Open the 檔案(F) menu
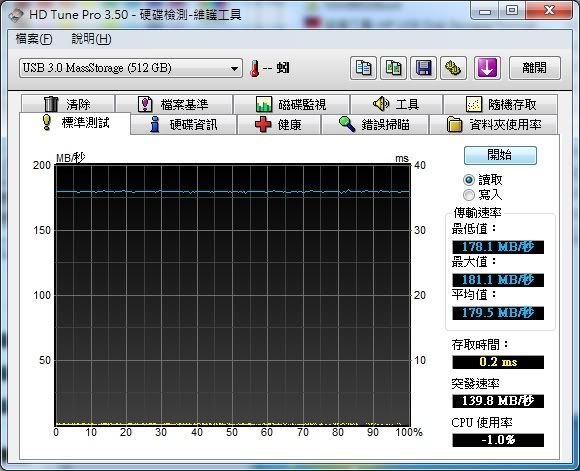This screenshot has height=471, width=580. coord(34,39)
